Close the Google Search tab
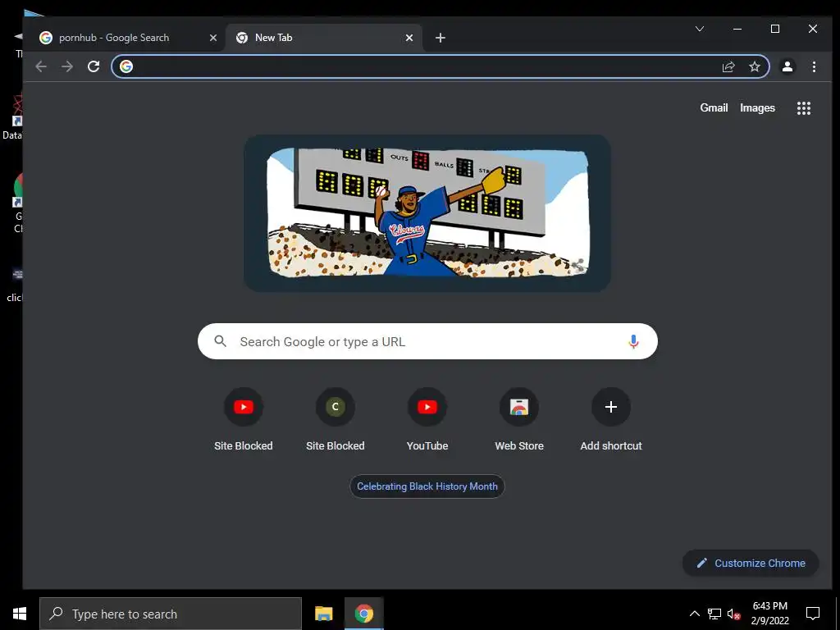Viewport: 840px width, 630px height. click(x=212, y=38)
